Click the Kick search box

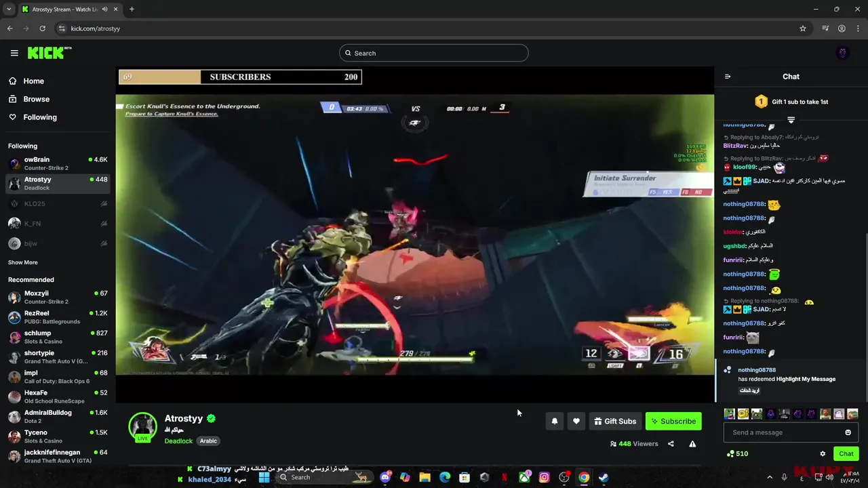tap(434, 53)
